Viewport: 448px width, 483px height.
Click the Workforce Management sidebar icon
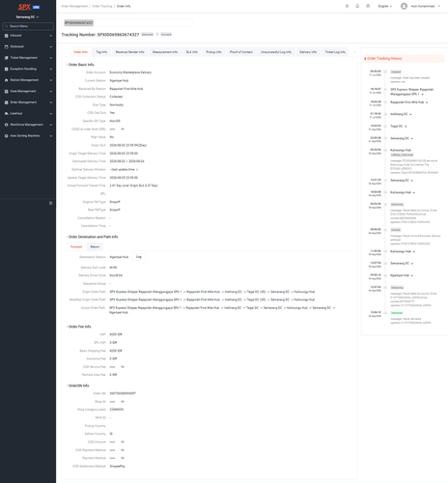(6, 125)
